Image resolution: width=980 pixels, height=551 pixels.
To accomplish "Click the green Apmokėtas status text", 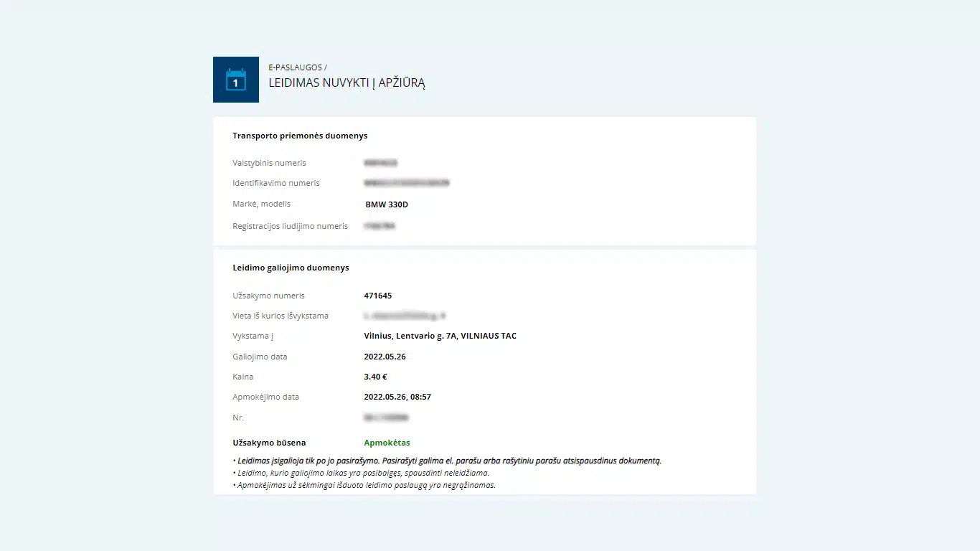I will pyautogui.click(x=387, y=443).
